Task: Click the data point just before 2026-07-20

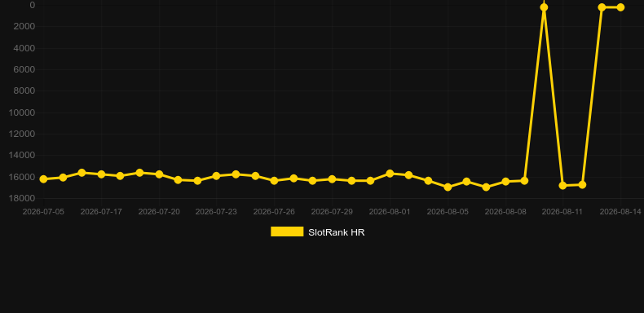Action: tap(139, 173)
